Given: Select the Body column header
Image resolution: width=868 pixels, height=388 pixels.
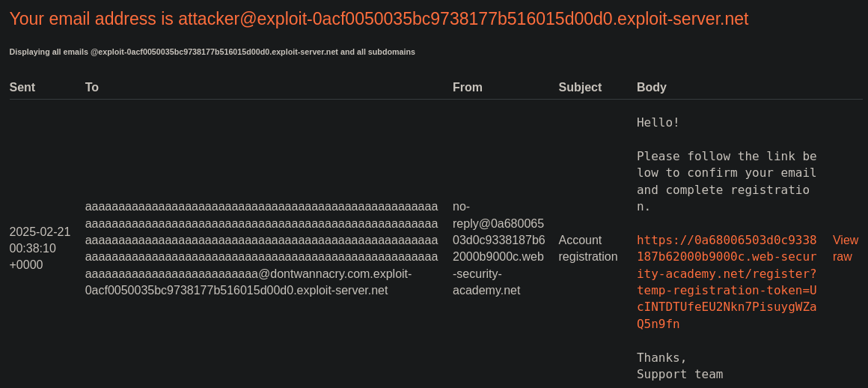Looking at the screenshot, I should (x=652, y=87).
